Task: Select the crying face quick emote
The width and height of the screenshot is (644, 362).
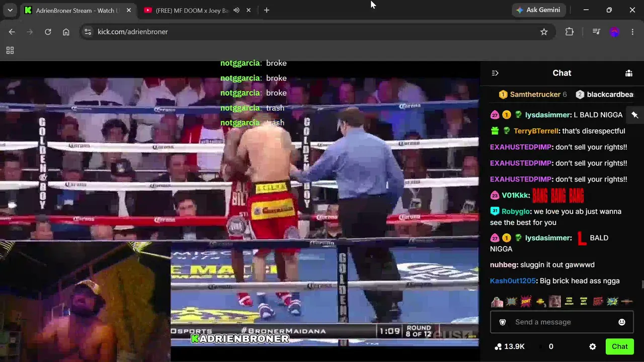Action: pos(555,302)
